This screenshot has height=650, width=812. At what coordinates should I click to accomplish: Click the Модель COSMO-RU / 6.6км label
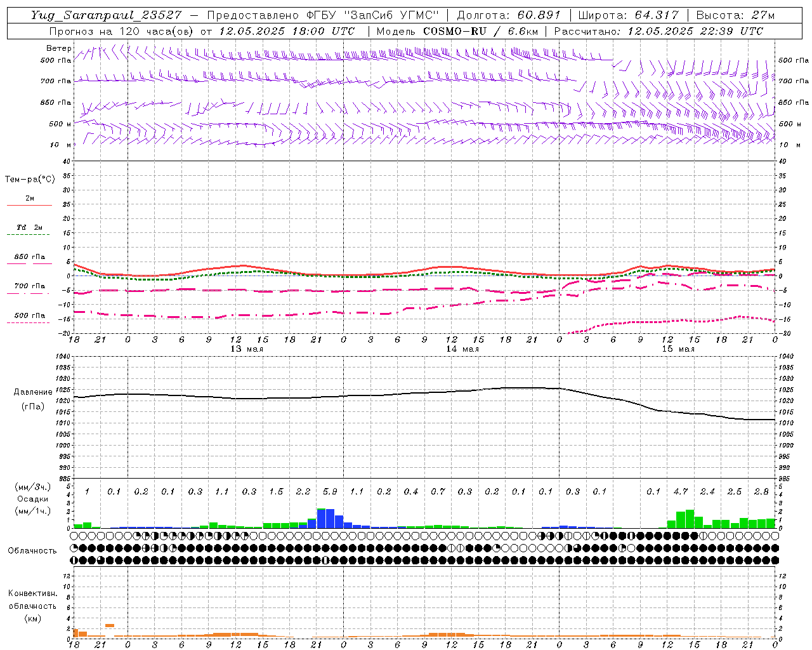click(457, 31)
